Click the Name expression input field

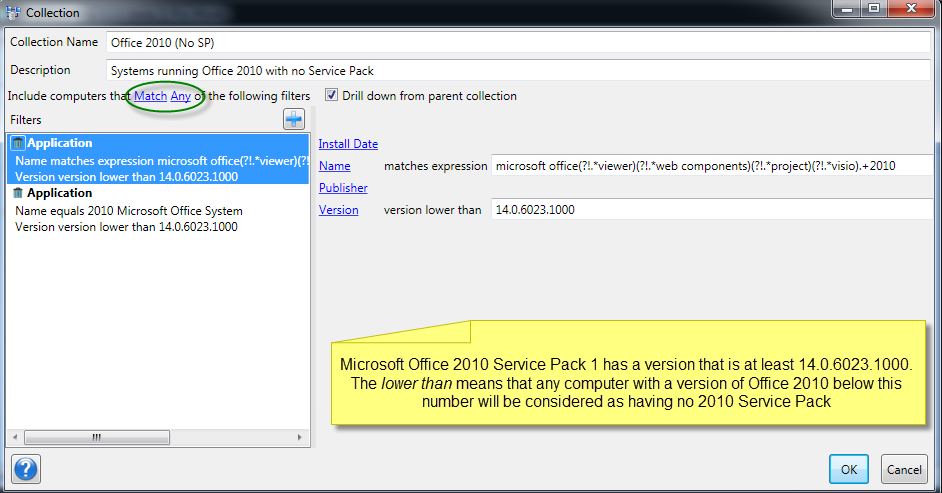pyautogui.click(x=712, y=166)
